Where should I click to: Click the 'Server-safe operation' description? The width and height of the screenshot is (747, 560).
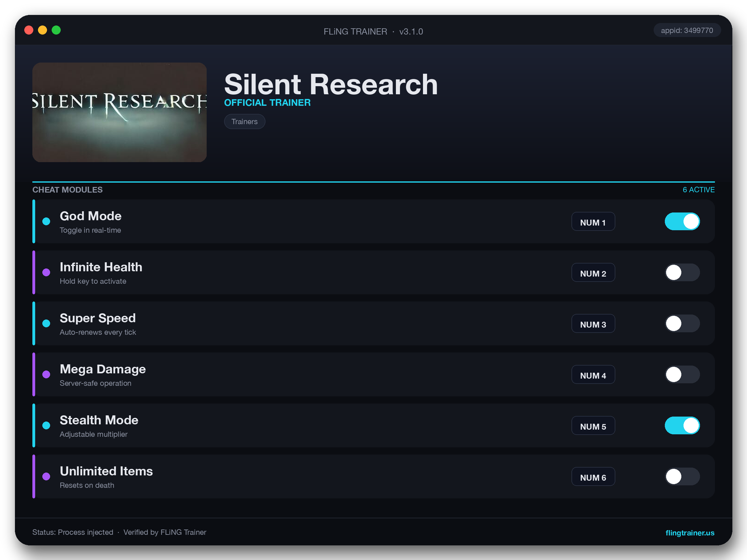click(96, 383)
